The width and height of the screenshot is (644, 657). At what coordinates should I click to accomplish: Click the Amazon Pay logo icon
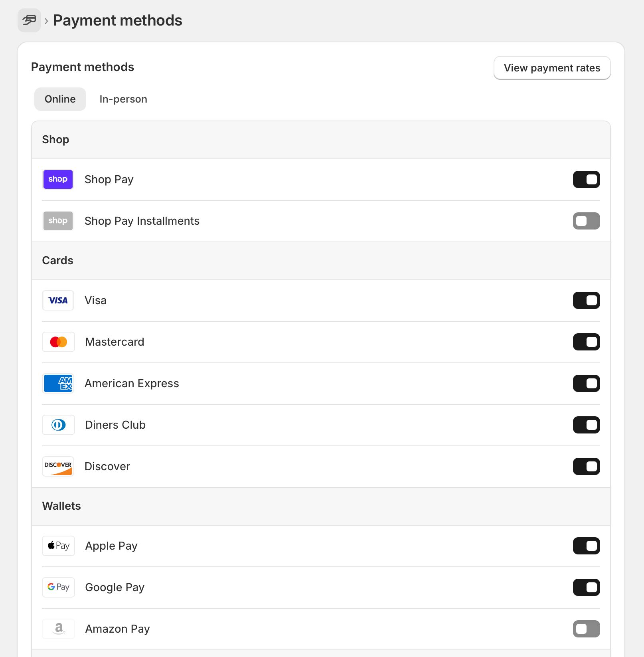[58, 629]
